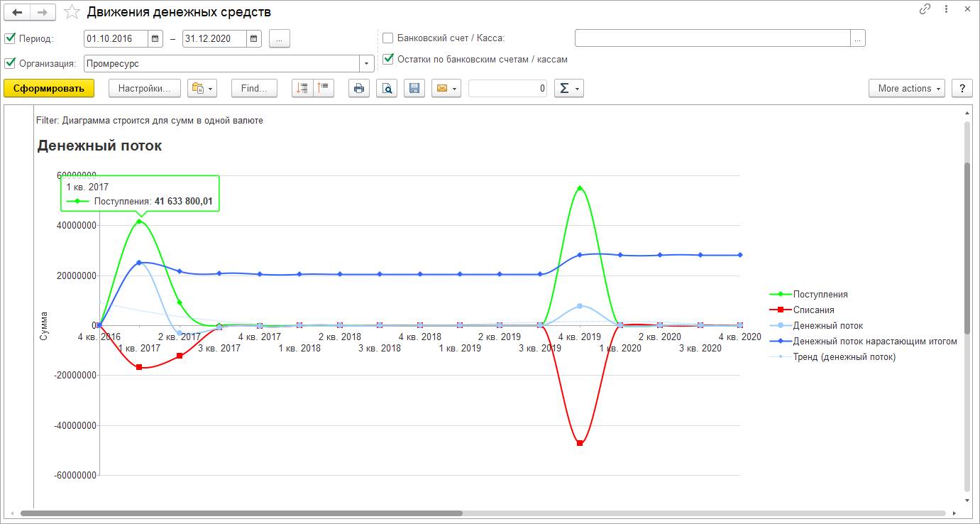Click the Промресурс organization field
Viewport: 980px width, 524px height.
[222, 64]
